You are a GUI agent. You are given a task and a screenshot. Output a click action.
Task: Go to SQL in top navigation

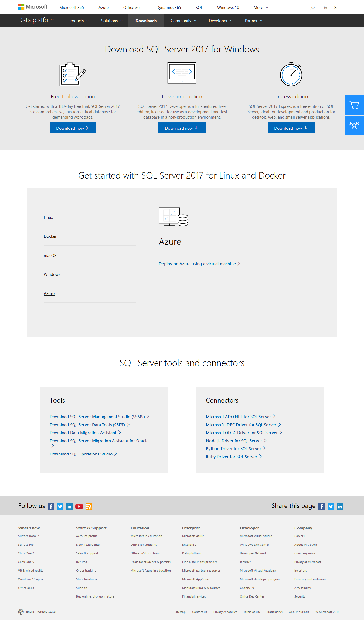pyautogui.click(x=199, y=8)
